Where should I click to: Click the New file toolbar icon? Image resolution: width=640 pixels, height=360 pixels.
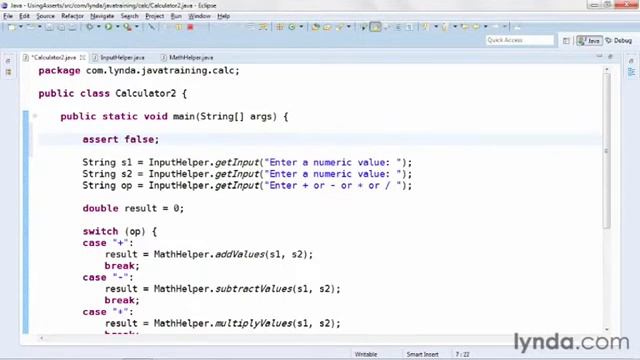12,27
